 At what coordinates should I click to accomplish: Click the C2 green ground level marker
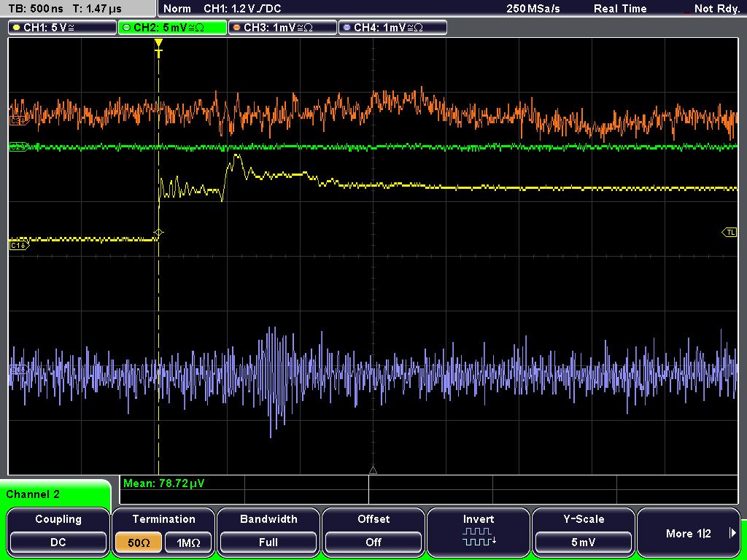pos(19,147)
